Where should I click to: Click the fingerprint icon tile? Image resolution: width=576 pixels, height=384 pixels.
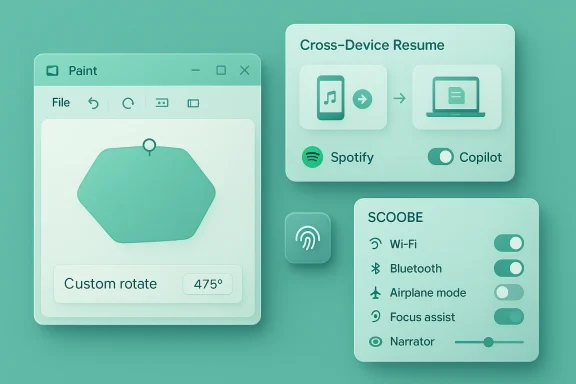(x=308, y=238)
